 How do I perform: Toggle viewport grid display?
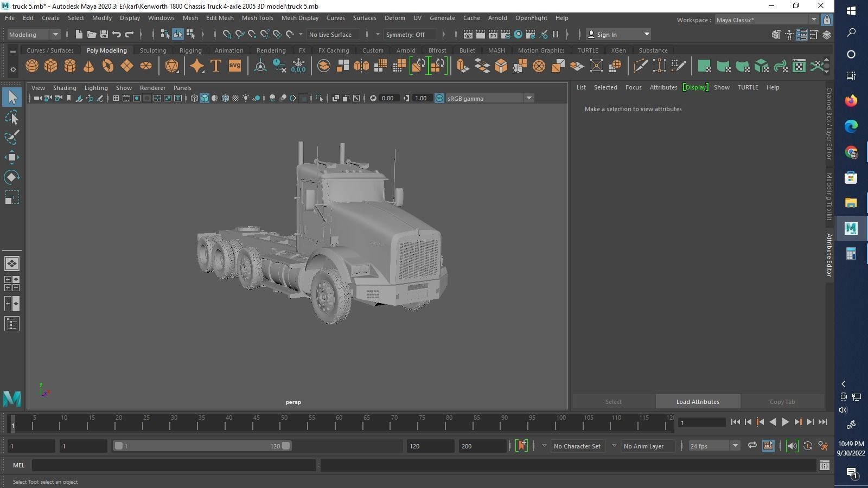tap(116, 98)
